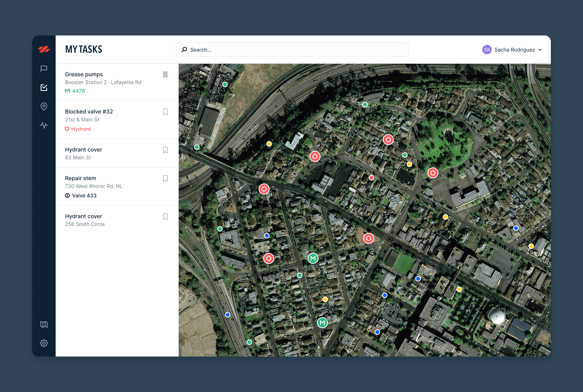
Task: Select the Grease pumps task item
Action: coord(84,74)
